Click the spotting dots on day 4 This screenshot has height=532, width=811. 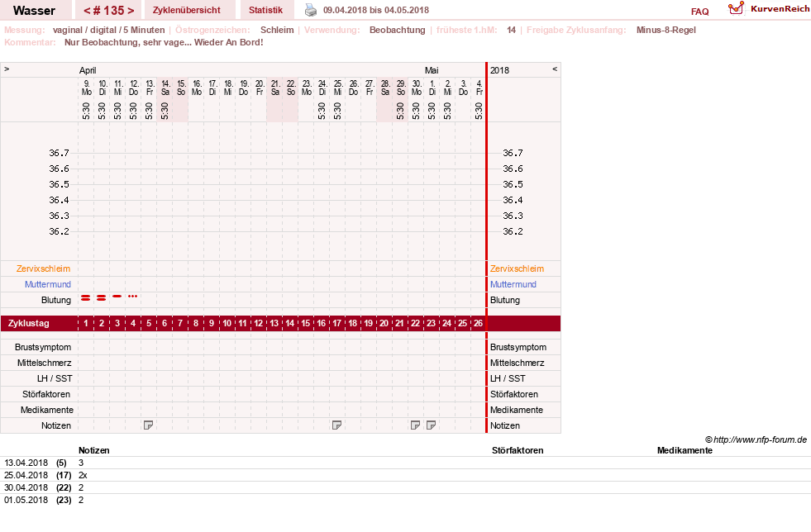133,297
